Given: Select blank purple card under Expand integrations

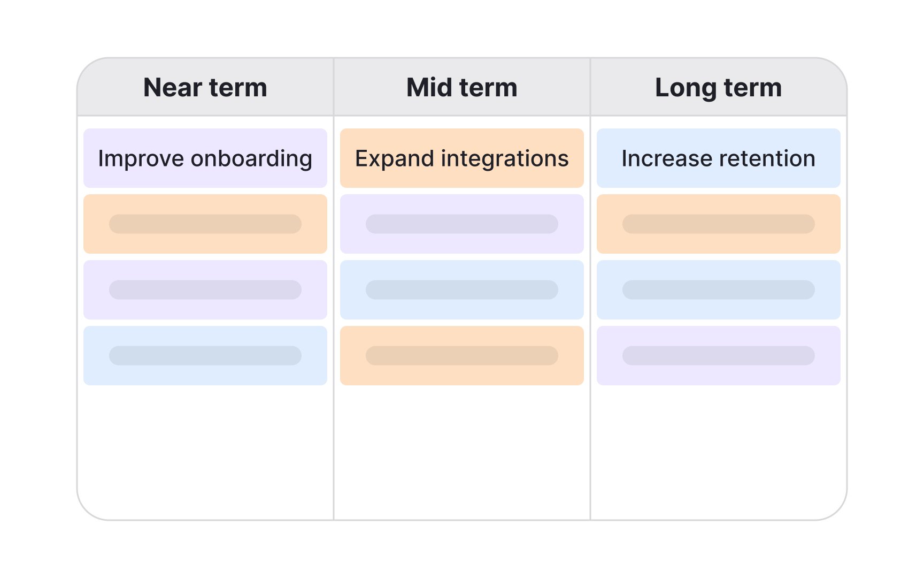Looking at the screenshot, I should 462,224.
